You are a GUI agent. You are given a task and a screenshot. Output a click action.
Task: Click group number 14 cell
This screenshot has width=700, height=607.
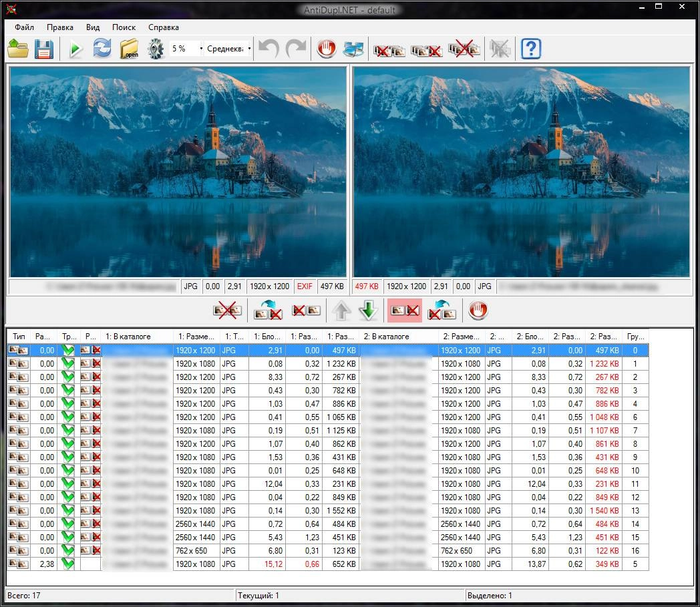pos(635,524)
